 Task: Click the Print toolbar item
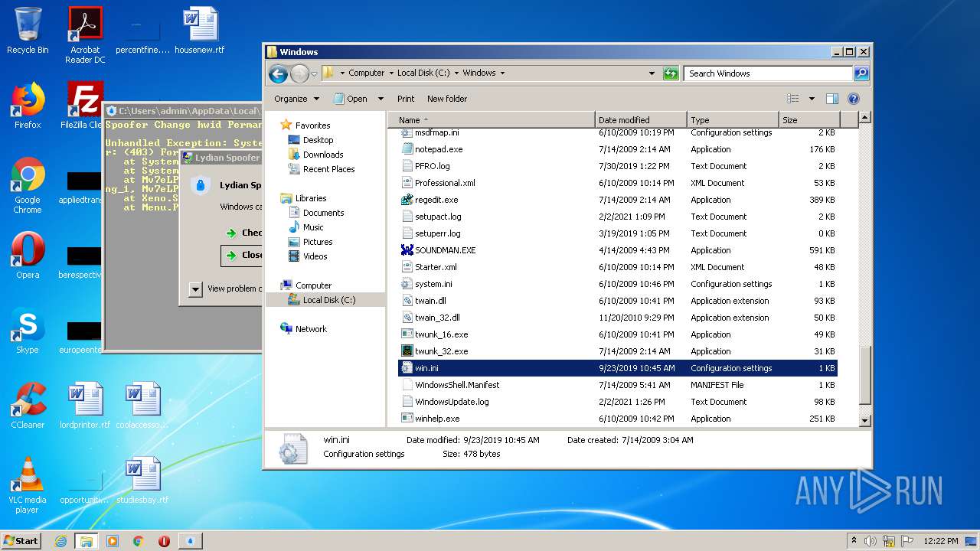pos(406,99)
